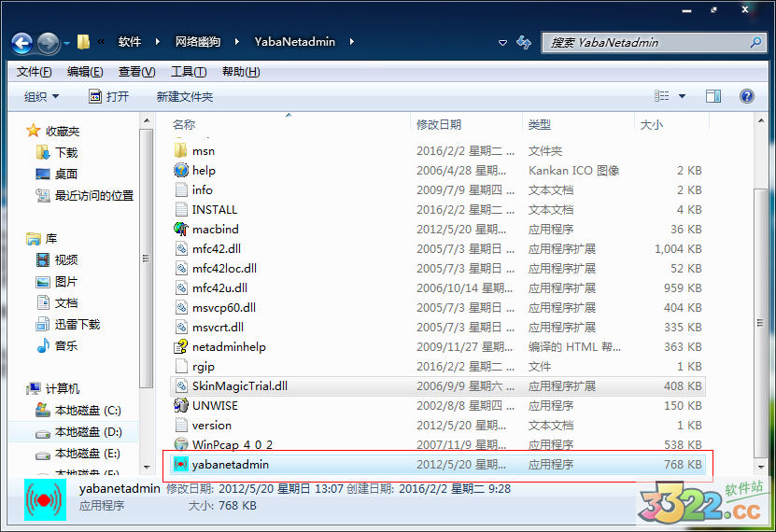Select the msvcp60.dll file icon
Viewport: 776px width, 532px height.
click(181, 307)
